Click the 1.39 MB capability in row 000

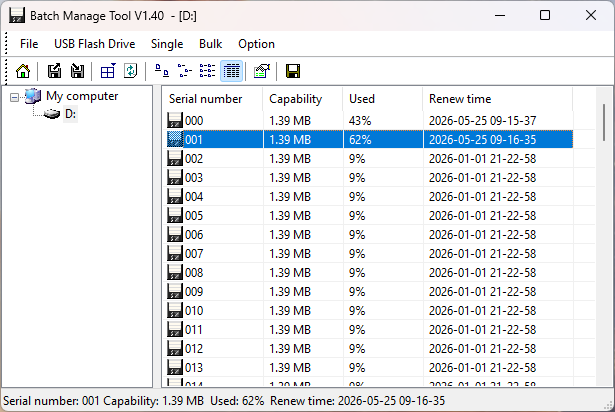tap(290, 120)
